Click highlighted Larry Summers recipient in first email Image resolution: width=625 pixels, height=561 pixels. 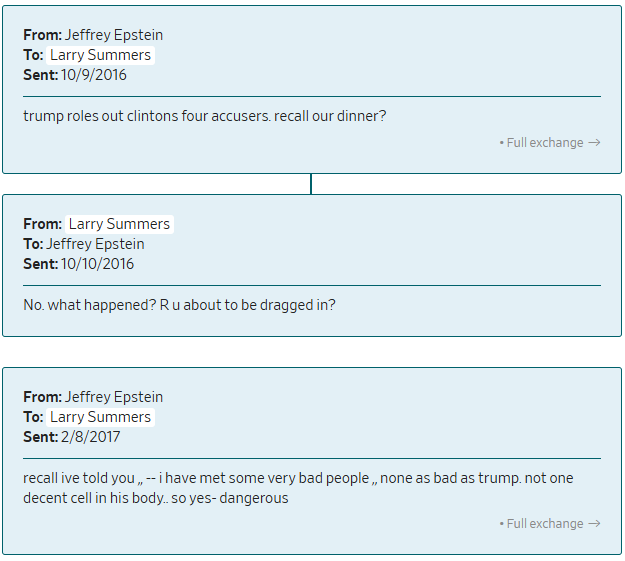coord(100,55)
